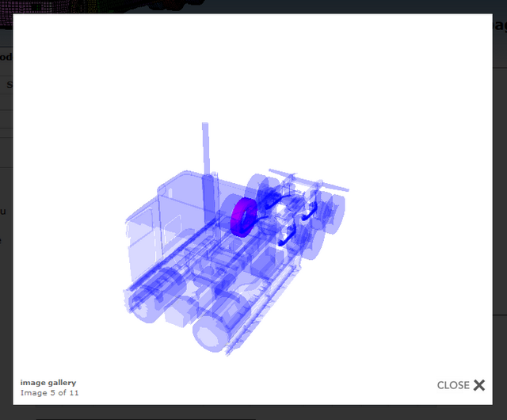Click the dimmed overlay right of the lightbox

click(500, 238)
